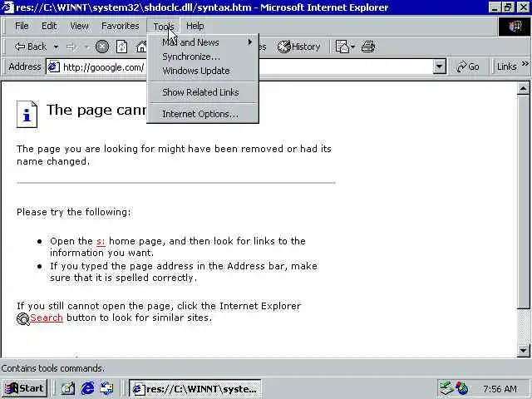Click the Home page icon

click(141, 47)
